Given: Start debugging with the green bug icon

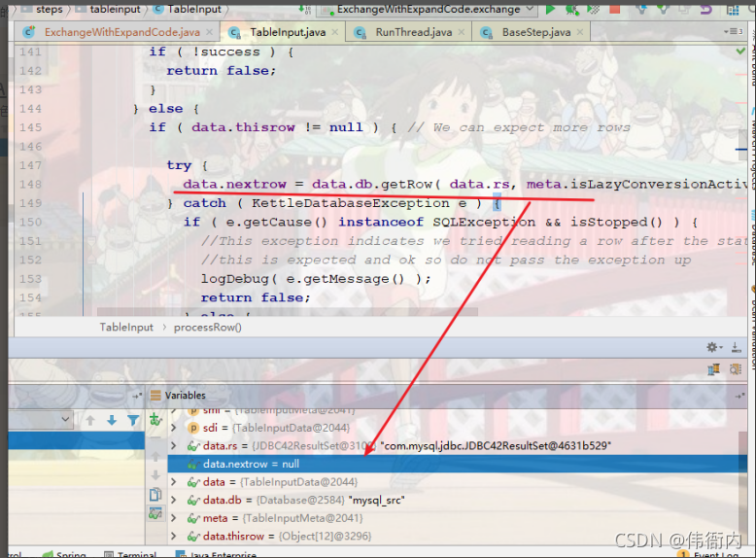Looking at the screenshot, I should coord(571,9).
